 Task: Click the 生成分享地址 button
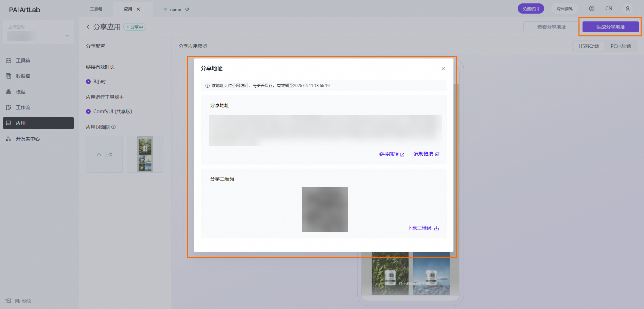point(611,27)
